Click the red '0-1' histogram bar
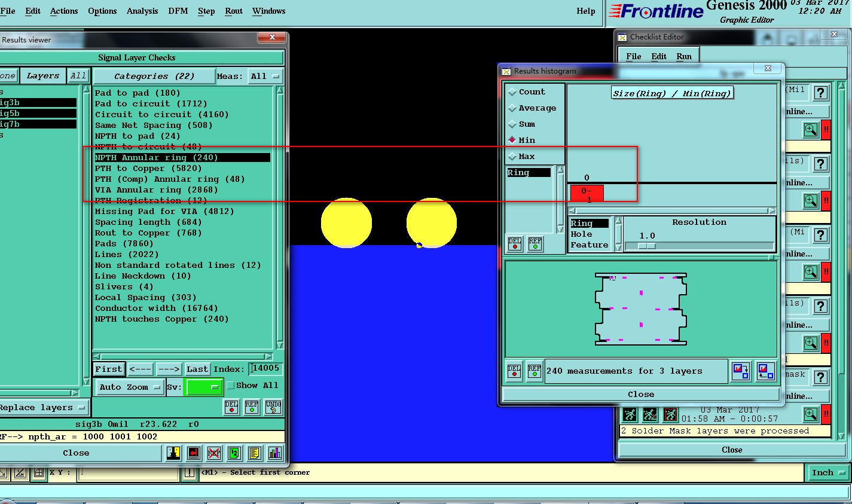This screenshot has height=504, width=852. click(587, 194)
